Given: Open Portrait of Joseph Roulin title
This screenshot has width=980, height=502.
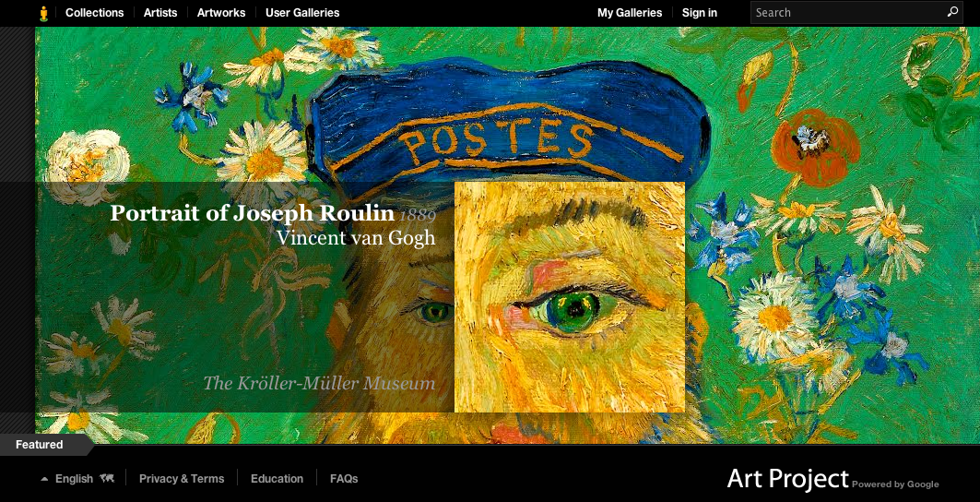Looking at the screenshot, I should (253, 213).
